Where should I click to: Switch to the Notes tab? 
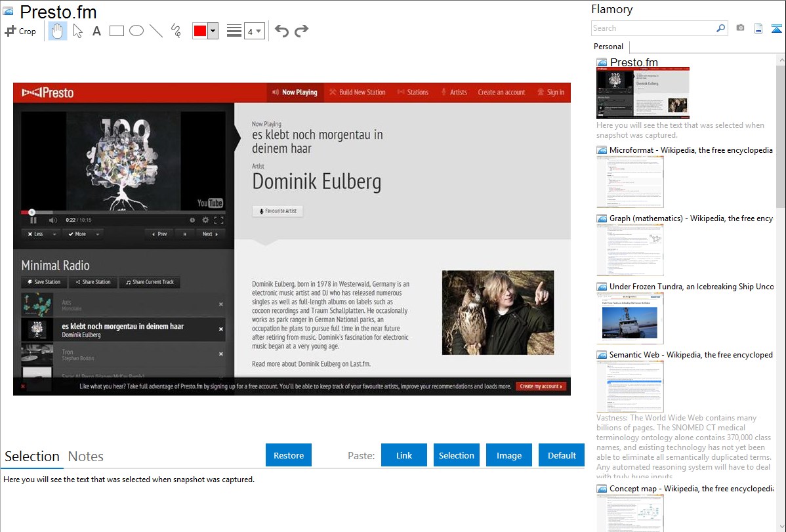coord(86,457)
